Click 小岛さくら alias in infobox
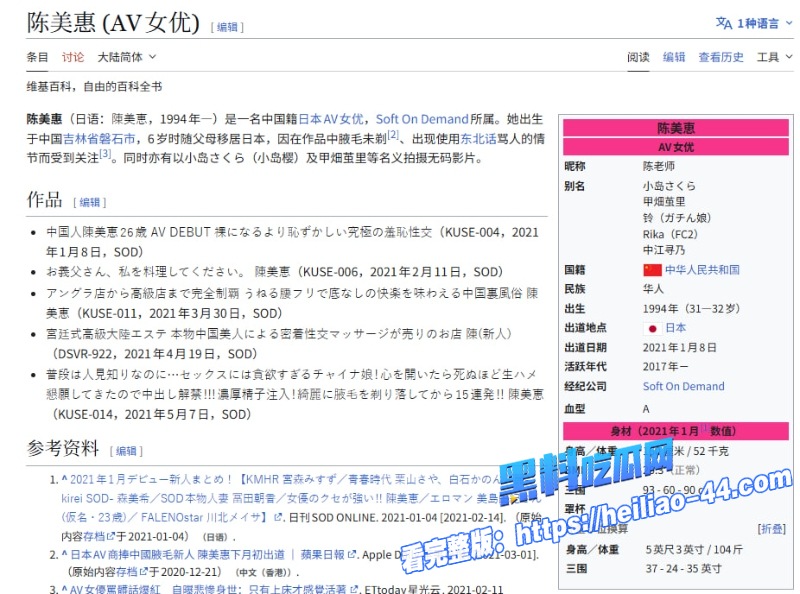Viewport: 800px width, 594px height. (669, 186)
